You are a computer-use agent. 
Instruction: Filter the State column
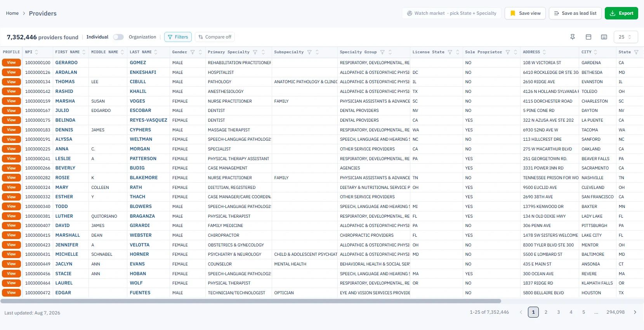coord(636,52)
